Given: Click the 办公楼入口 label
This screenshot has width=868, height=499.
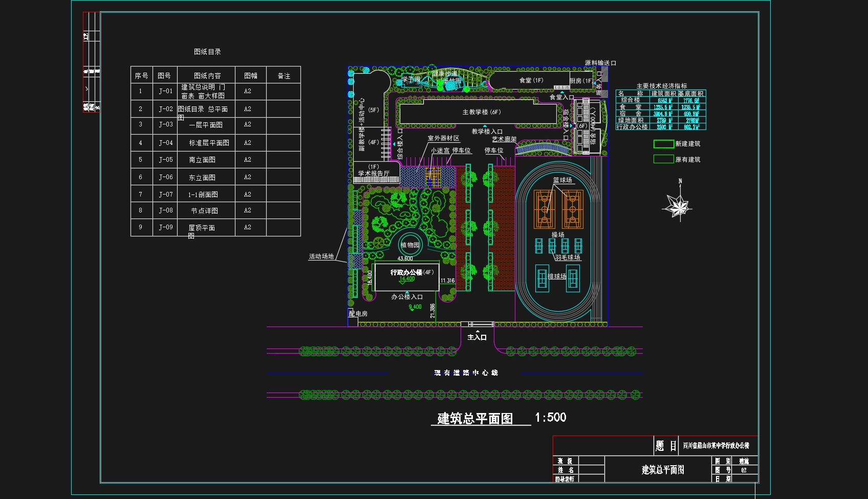Looking at the screenshot, I should pyautogui.click(x=407, y=297).
